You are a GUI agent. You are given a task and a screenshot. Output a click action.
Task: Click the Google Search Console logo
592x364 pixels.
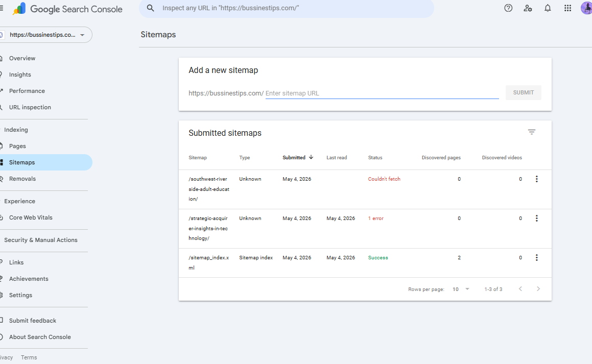(x=67, y=9)
